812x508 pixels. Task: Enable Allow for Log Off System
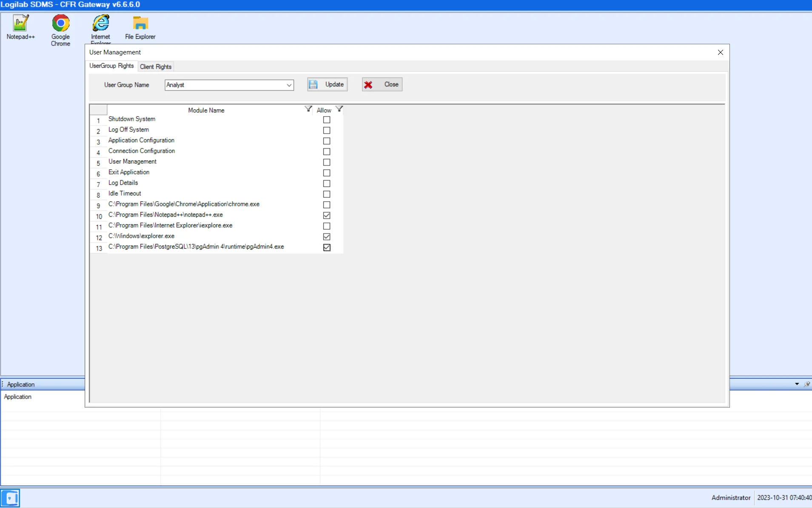pyautogui.click(x=327, y=130)
